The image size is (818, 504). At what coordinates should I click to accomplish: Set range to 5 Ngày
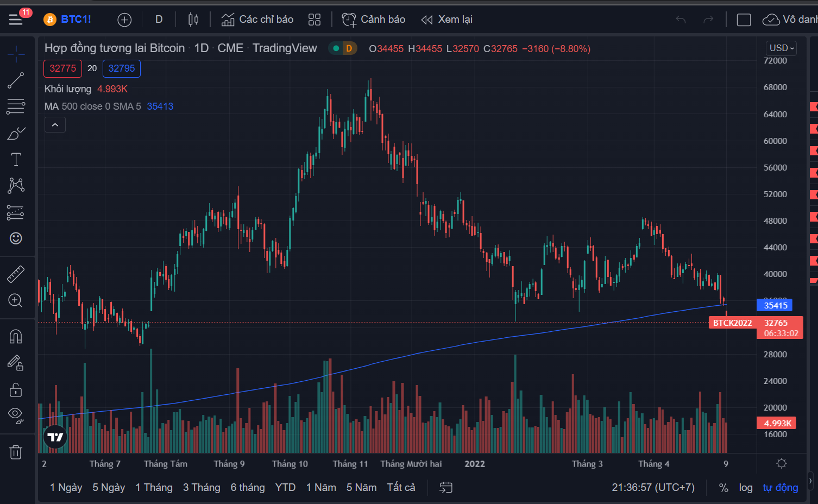point(109,488)
